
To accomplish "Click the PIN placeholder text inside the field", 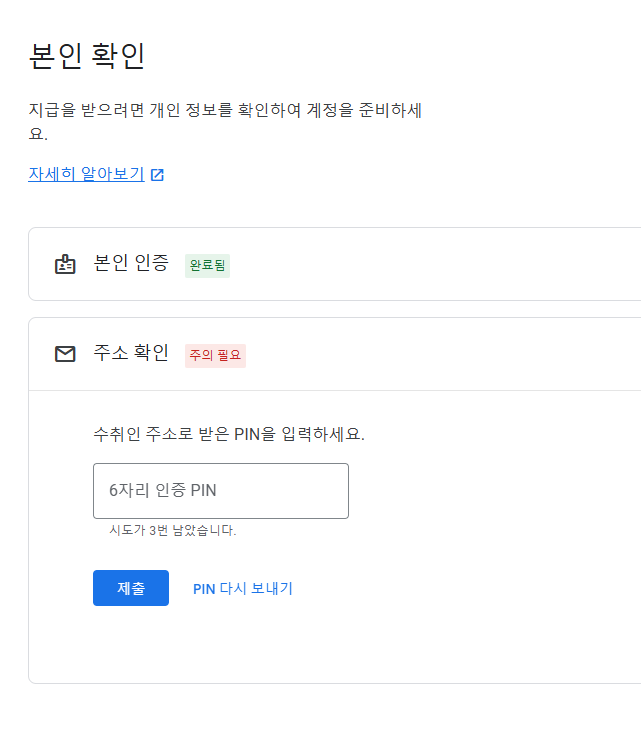I will 162,490.
